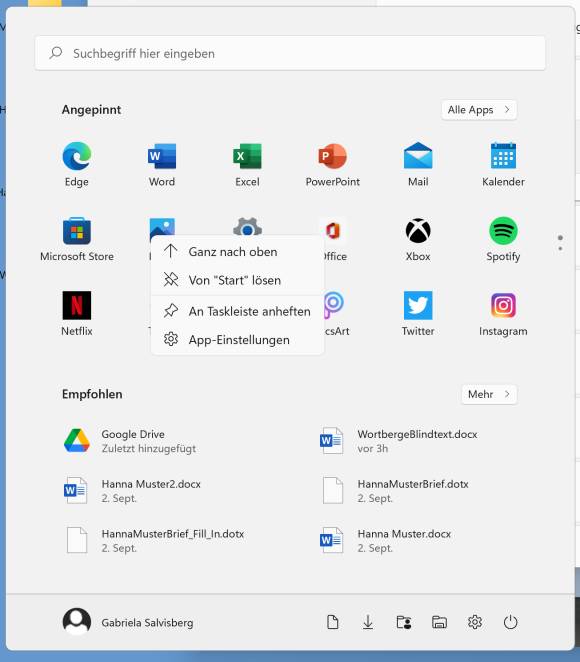Select 'An Taskleiste anheften' option
Viewport: 580px width, 662px height.
pyautogui.click(x=237, y=311)
